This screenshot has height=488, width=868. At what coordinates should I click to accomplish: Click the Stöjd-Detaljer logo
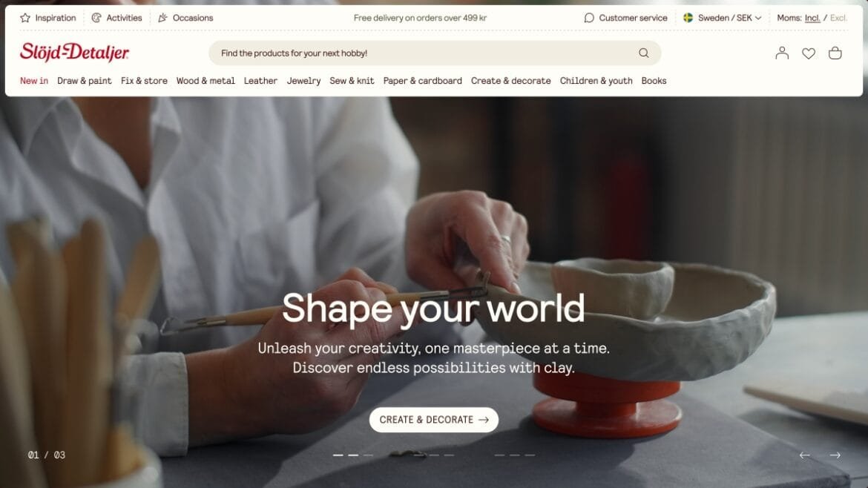click(74, 52)
